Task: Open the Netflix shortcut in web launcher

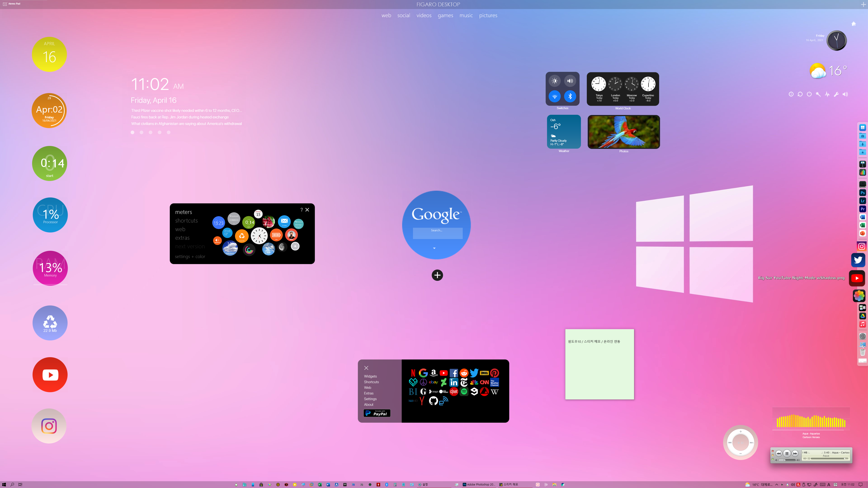Action: click(x=413, y=373)
